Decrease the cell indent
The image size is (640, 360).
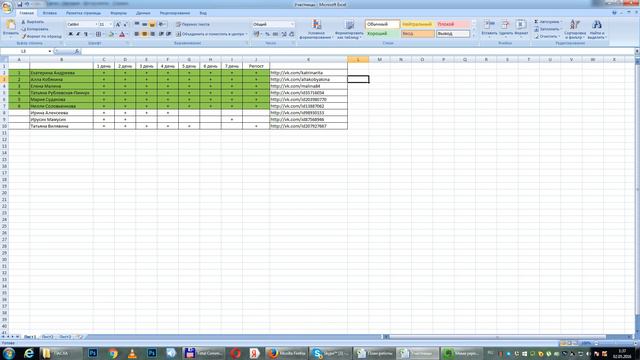pyautogui.click(x=161, y=34)
